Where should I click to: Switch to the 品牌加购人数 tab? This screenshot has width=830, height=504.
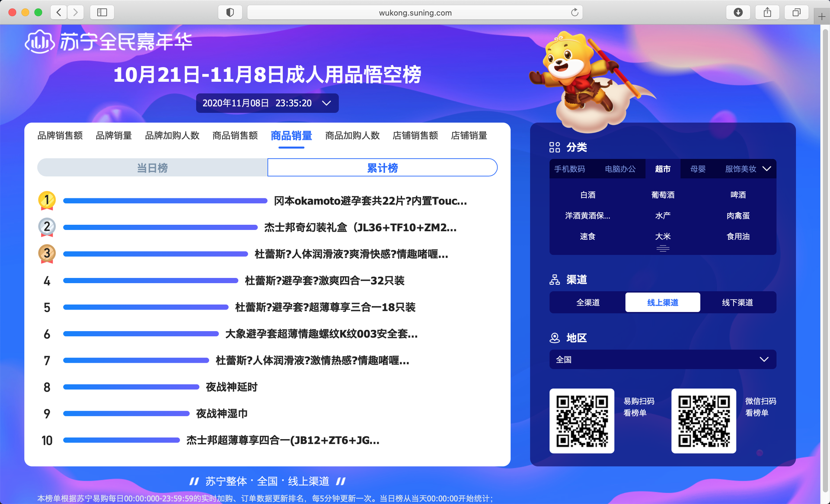(172, 136)
